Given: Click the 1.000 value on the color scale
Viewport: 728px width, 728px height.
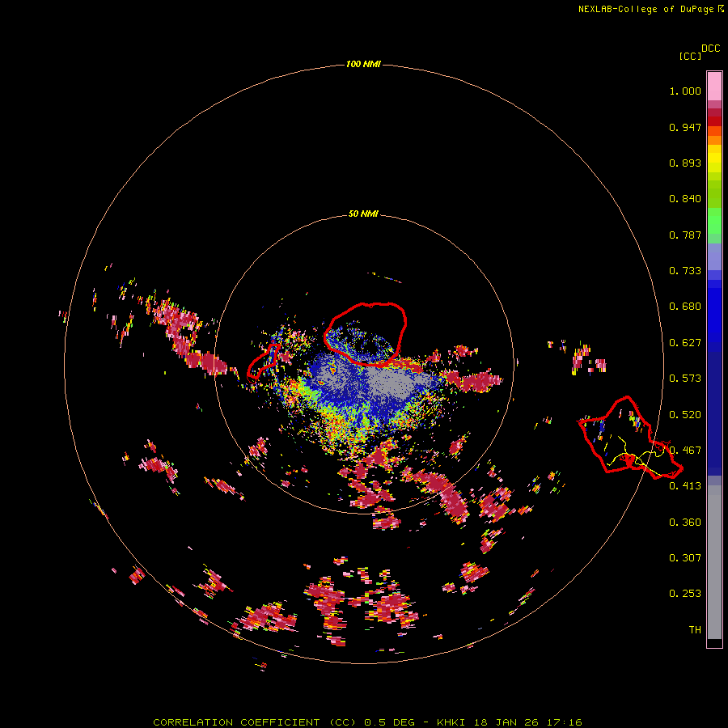Looking at the screenshot, I should click(x=685, y=91).
